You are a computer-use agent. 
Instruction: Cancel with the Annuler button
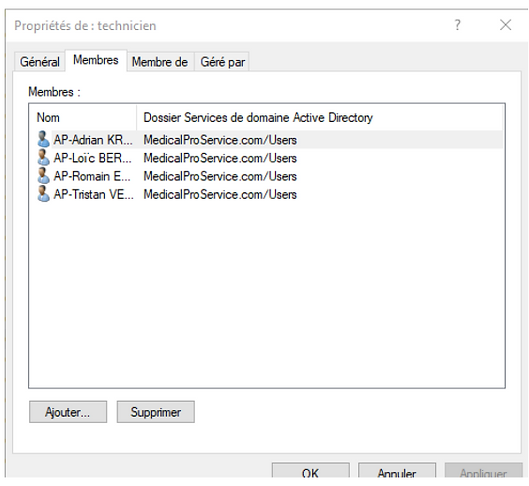tap(397, 471)
